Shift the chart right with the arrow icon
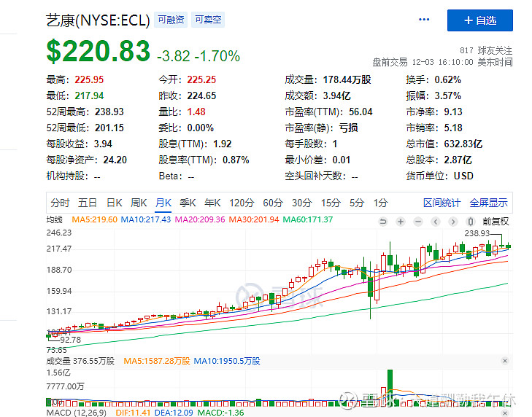 click(453, 222)
